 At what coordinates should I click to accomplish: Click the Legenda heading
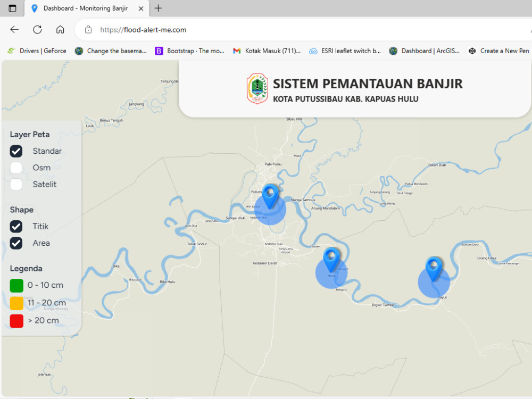(x=26, y=268)
